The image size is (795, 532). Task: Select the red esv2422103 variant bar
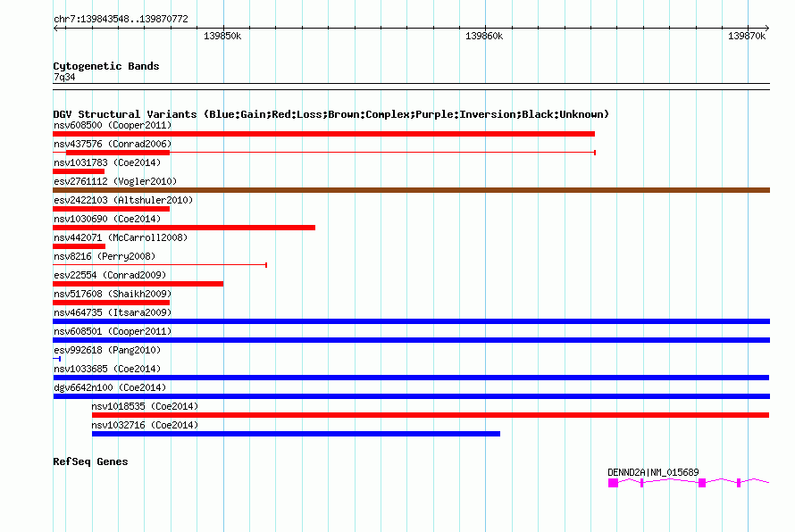point(111,209)
